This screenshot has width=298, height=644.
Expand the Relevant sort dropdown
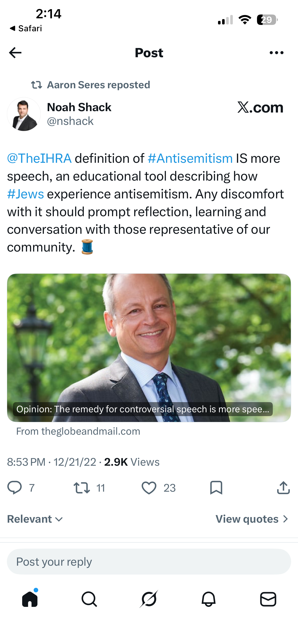(35, 519)
